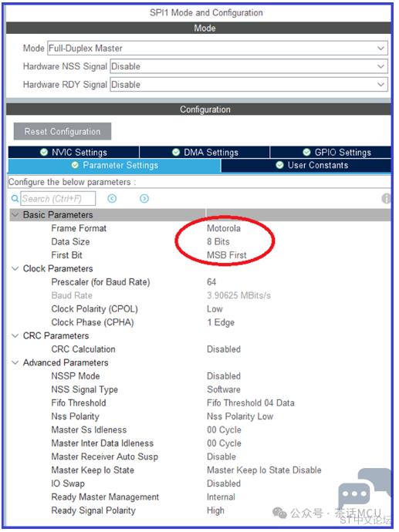Click the search magnifier icon
This screenshot has width=399, height=532.
[x=15, y=198]
